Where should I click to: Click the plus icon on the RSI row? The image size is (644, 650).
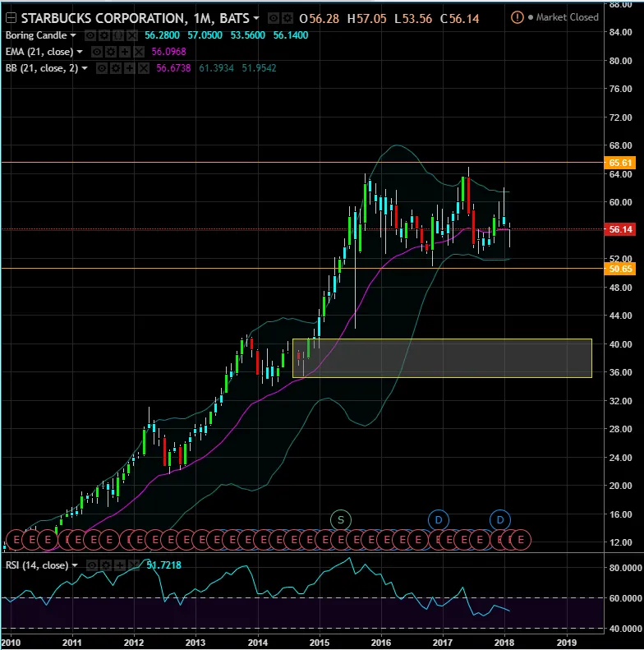click(x=120, y=565)
